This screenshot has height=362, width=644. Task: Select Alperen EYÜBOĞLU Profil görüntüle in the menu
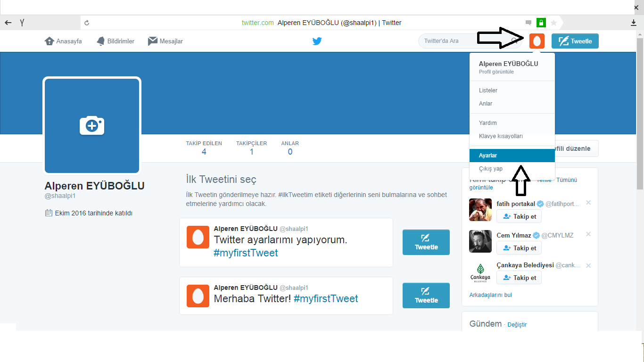coord(512,67)
